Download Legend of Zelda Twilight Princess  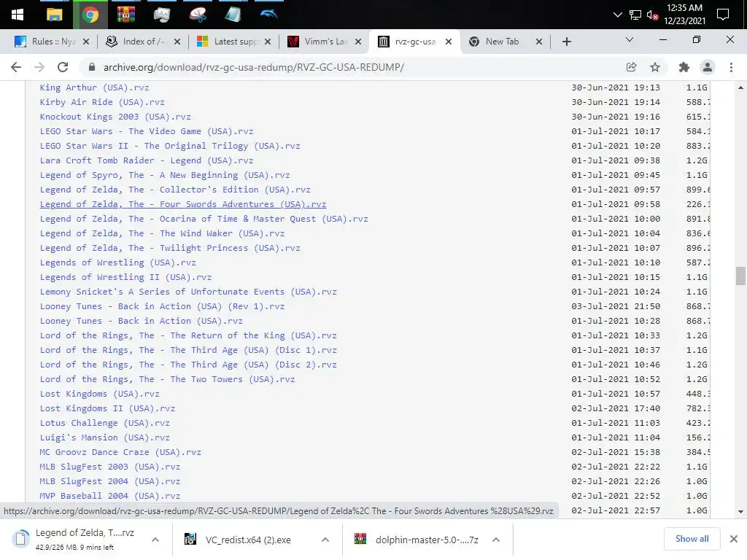170,248
